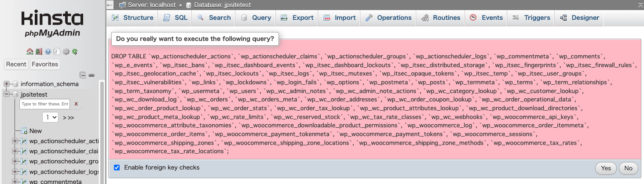Click the Home icon in sidebar
This screenshot has width=644, height=184.
click(29, 51)
